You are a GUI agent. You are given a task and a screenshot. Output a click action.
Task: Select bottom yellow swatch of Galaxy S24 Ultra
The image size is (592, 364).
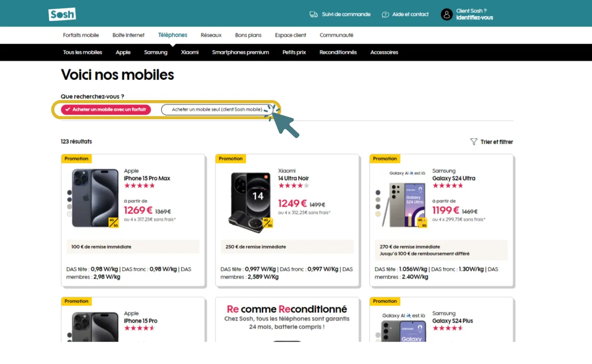[x=378, y=214]
